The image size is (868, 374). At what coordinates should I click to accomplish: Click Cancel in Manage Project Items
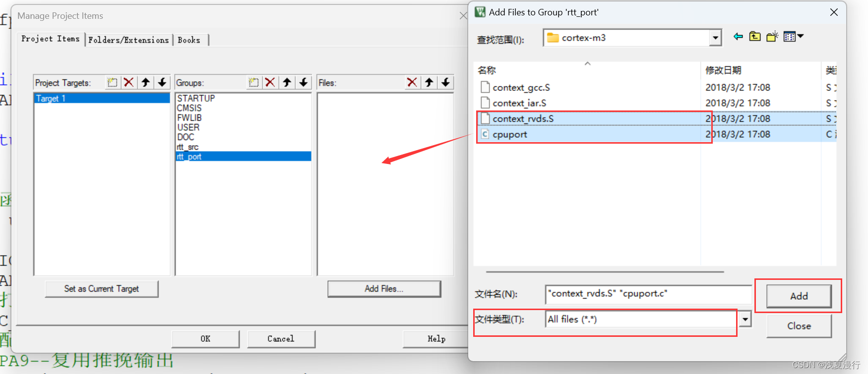281,339
